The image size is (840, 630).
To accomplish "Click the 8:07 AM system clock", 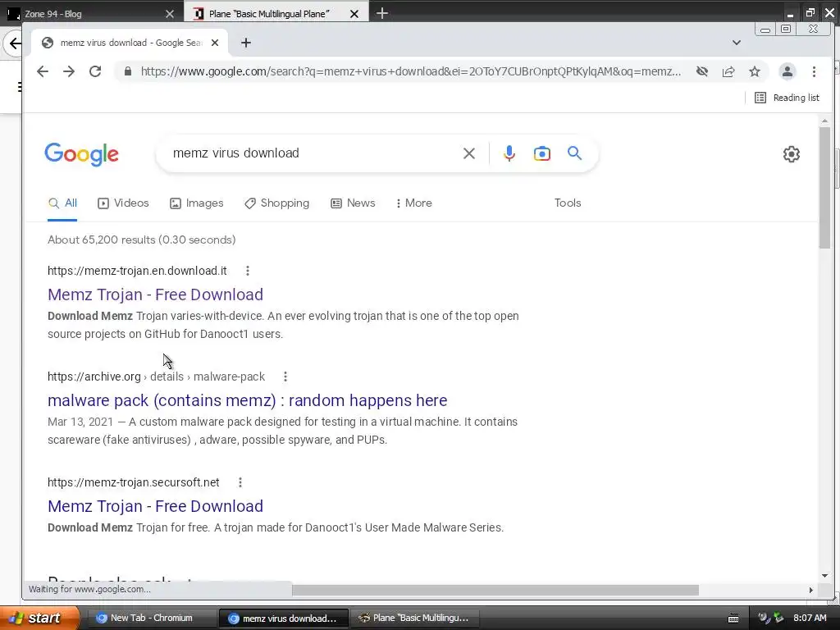I will pyautogui.click(x=810, y=618).
